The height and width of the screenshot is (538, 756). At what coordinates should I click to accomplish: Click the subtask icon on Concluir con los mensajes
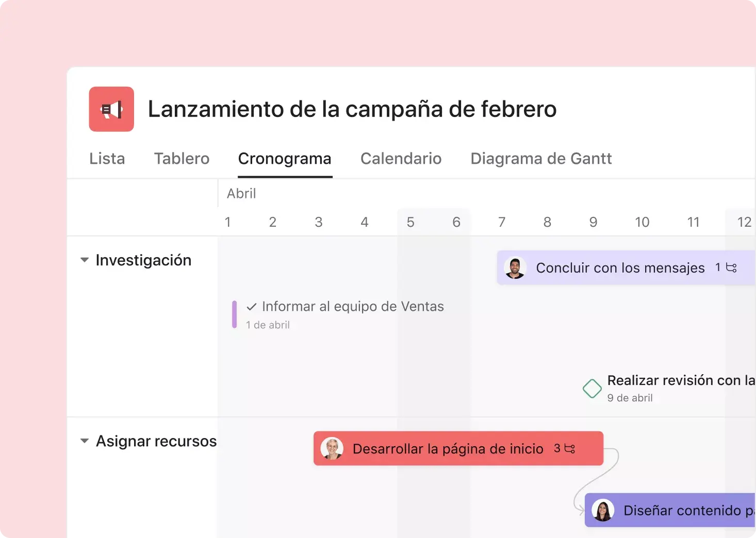(x=731, y=267)
